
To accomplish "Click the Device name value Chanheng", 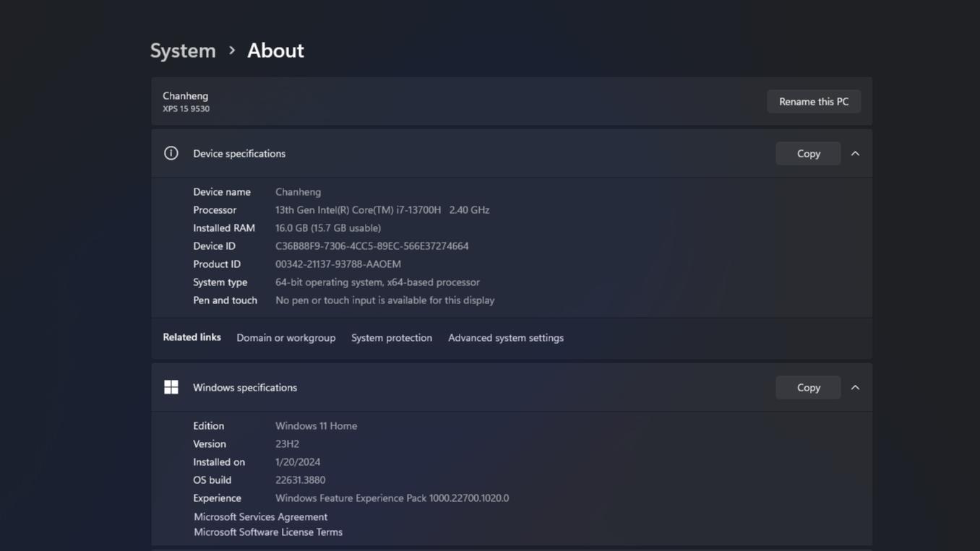I will point(298,191).
